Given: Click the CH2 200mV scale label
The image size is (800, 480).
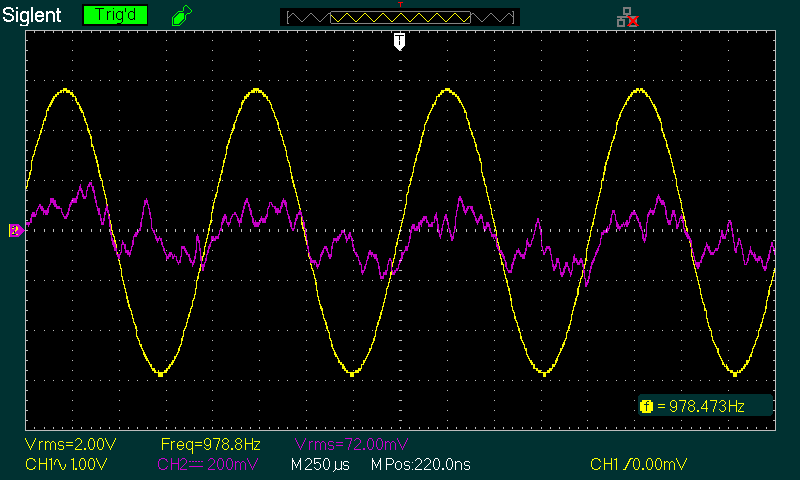Looking at the screenshot, I should 208,464.
